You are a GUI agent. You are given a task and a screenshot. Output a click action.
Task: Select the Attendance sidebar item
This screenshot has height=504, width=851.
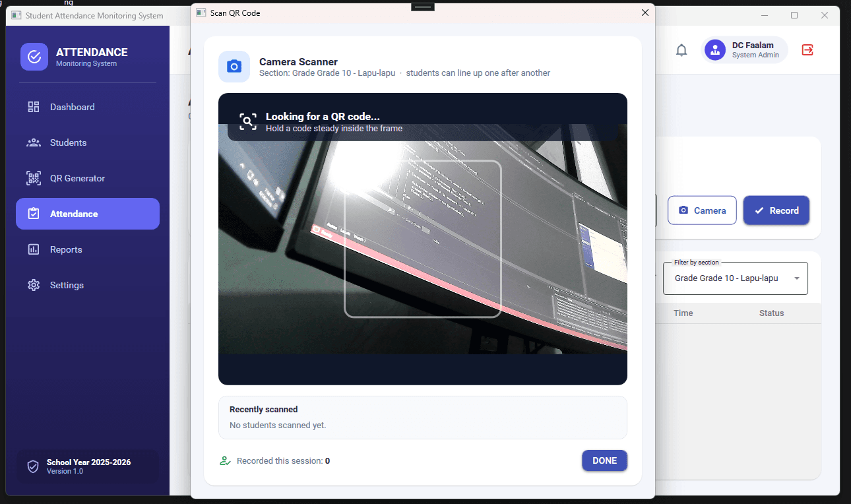[x=88, y=214]
